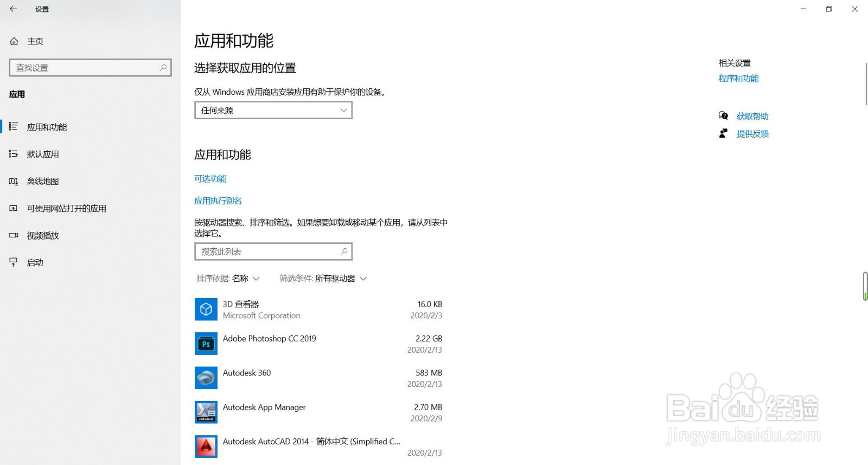Open the 筛选条件: 所有驱动器 dropdown
The width and height of the screenshot is (868, 465).
coord(323,279)
